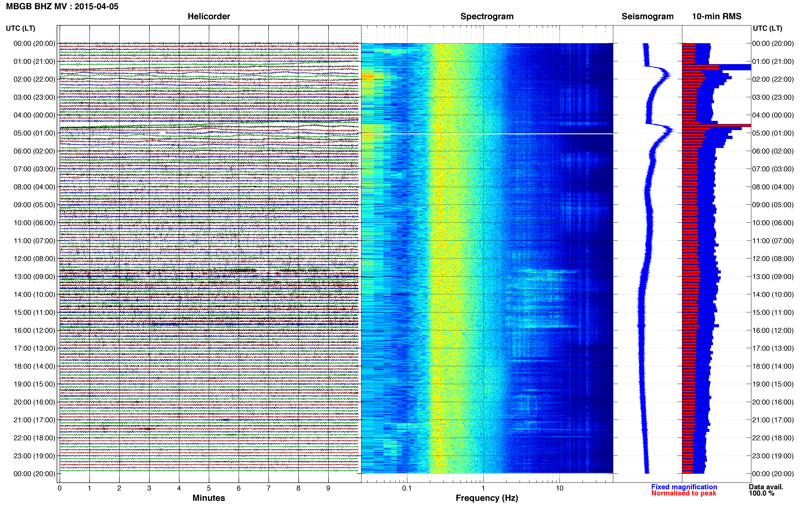Click right-side time label '23:00 (19:00)'
The image size is (812, 508).
773,456
